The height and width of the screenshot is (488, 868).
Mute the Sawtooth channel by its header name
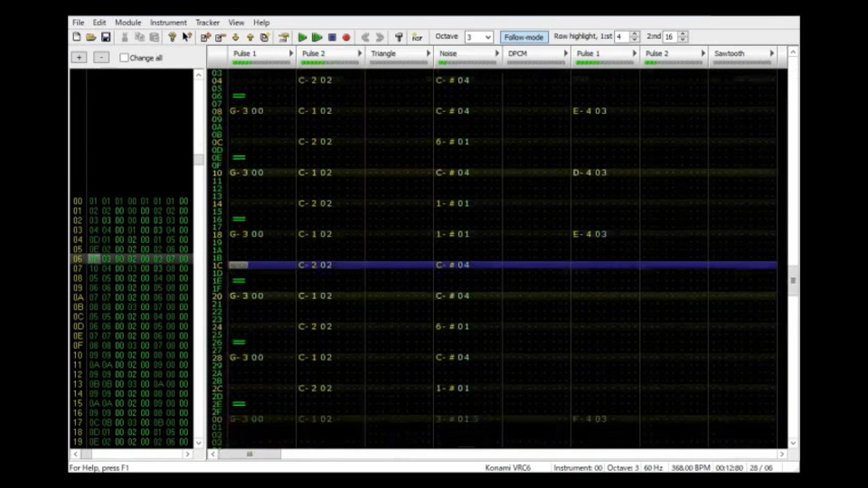[729, 53]
